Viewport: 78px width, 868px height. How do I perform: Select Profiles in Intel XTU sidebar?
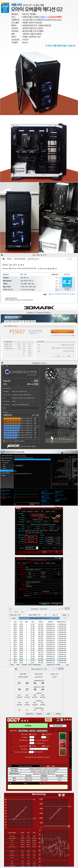(3, 475)
